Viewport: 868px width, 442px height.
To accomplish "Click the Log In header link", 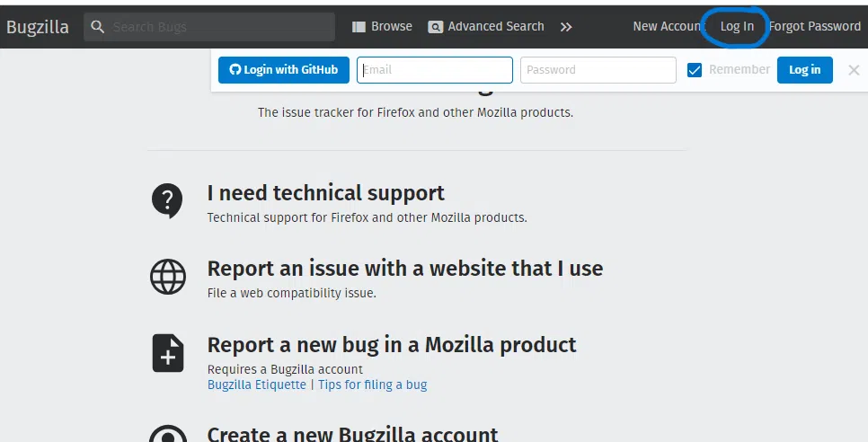I will pyautogui.click(x=737, y=27).
